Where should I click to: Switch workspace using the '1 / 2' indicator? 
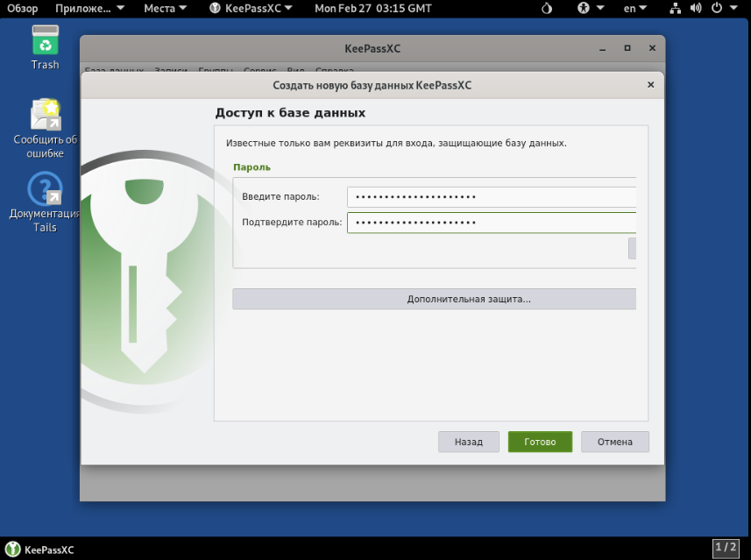tap(726, 548)
